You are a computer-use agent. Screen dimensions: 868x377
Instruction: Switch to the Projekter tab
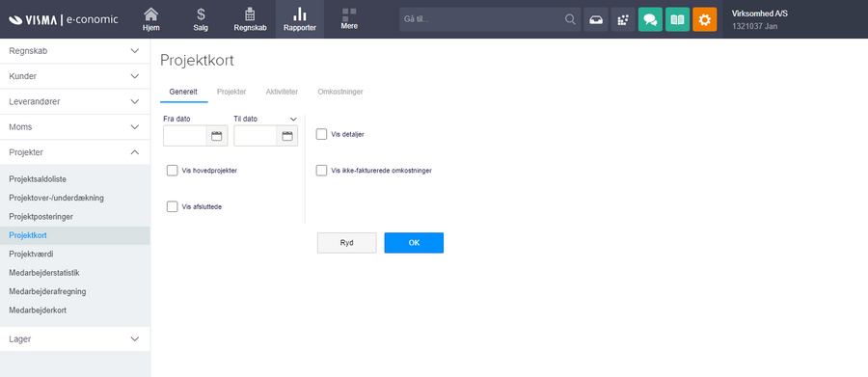click(x=231, y=92)
